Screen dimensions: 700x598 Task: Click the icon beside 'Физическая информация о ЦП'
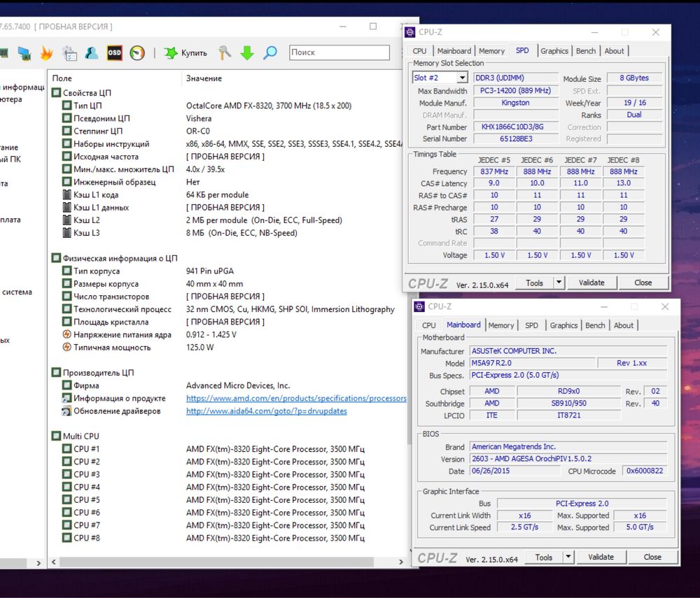pos(56,258)
